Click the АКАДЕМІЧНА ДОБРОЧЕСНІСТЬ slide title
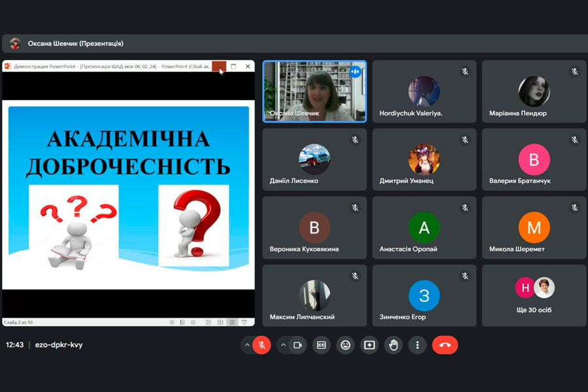 click(128, 152)
